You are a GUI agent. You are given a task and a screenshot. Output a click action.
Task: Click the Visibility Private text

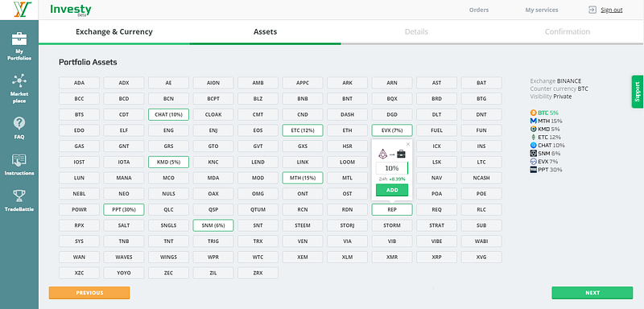551,97
